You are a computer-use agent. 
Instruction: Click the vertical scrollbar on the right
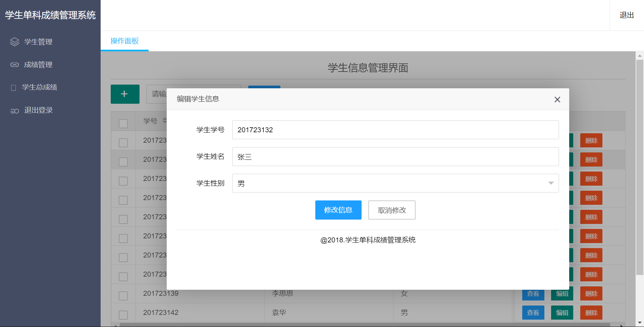[640, 168]
